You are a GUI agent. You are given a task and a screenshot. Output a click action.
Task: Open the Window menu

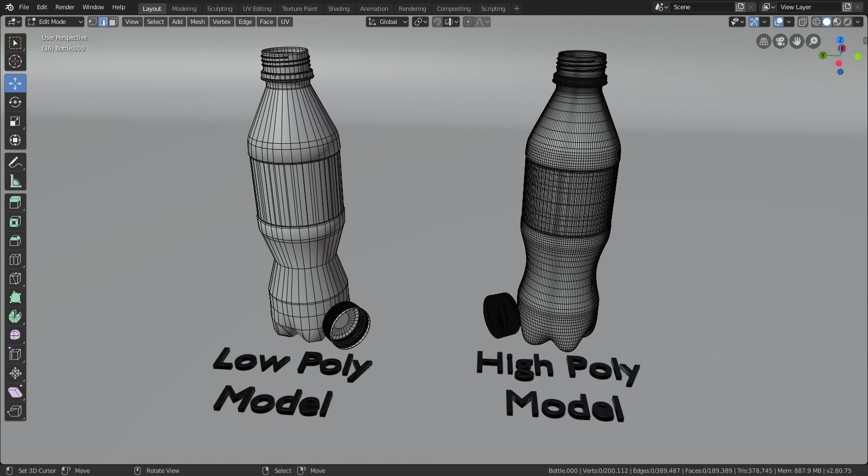pyautogui.click(x=93, y=7)
